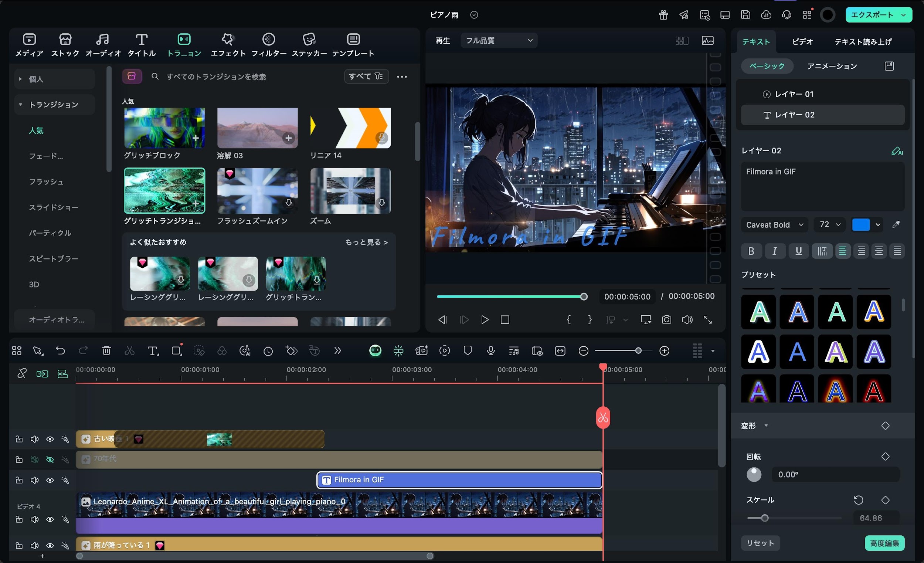
Task: Unmute the 70年代 track speaker icon
Action: (x=34, y=459)
